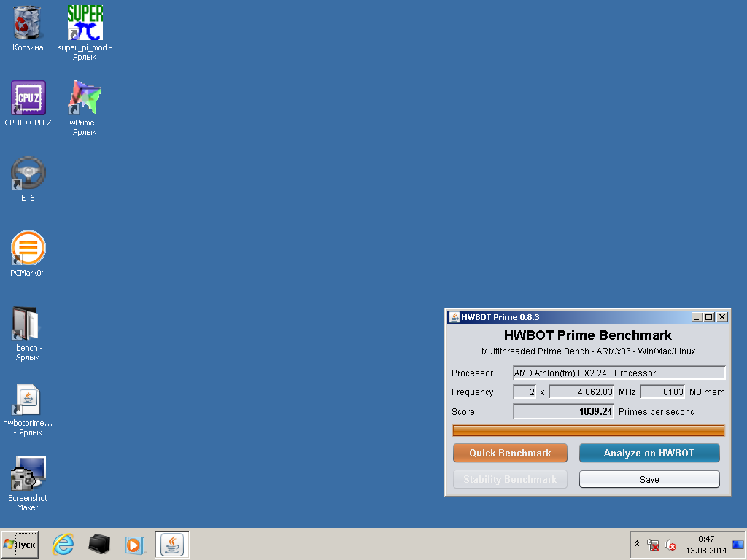This screenshot has width=747, height=560.
Task: Click the 'Primes per second' label
Action: pyautogui.click(x=657, y=412)
